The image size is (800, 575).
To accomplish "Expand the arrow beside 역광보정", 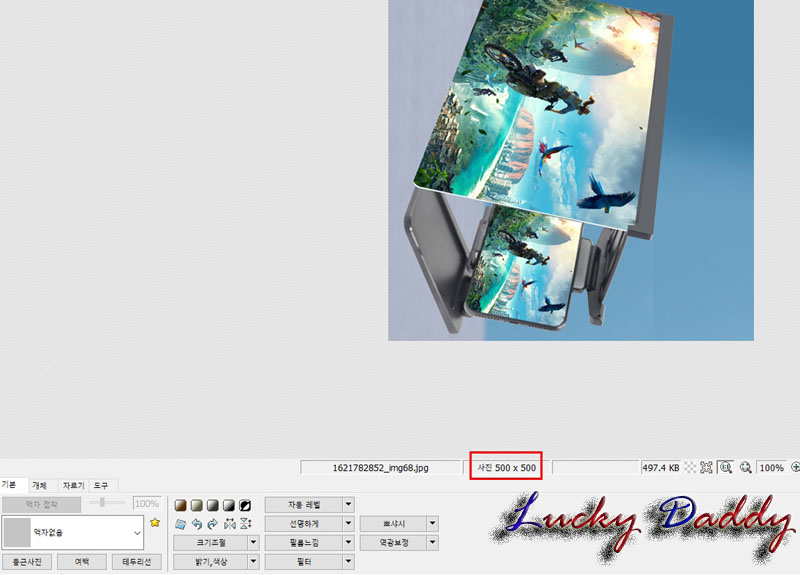I will [433, 542].
